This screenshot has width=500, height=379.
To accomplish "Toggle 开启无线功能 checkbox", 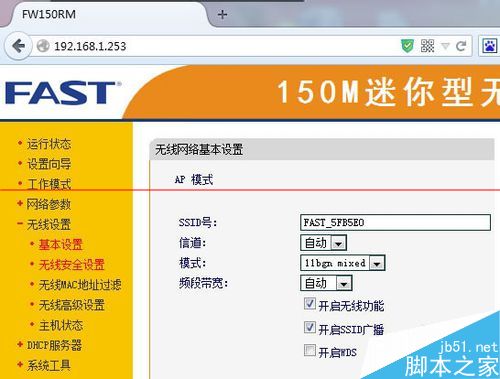I will (x=310, y=304).
